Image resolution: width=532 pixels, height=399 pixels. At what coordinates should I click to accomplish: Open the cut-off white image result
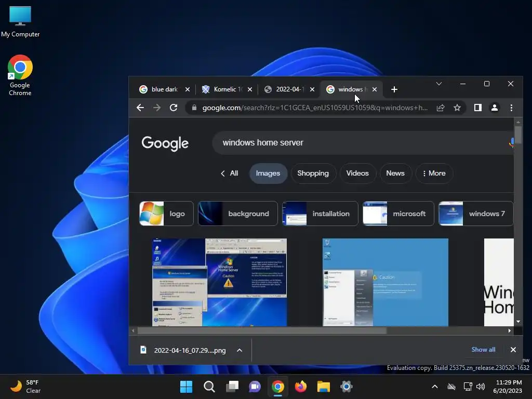click(499, 282)
